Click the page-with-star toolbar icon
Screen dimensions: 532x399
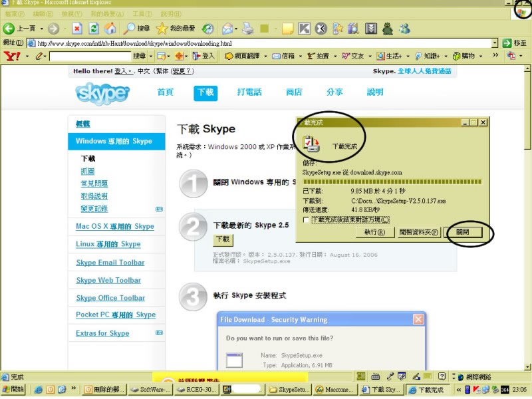pos(338,29)
